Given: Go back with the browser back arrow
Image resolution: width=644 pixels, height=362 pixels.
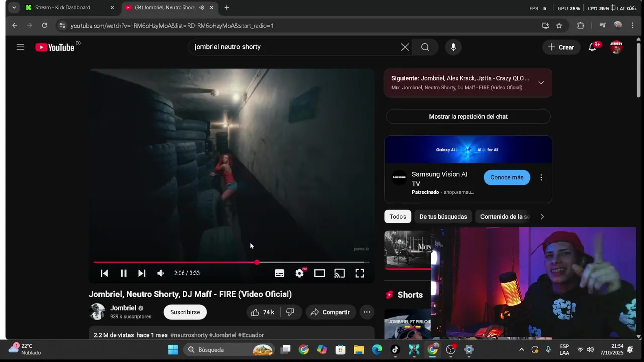Looking at the screenshot, I should tap(15, 25).
